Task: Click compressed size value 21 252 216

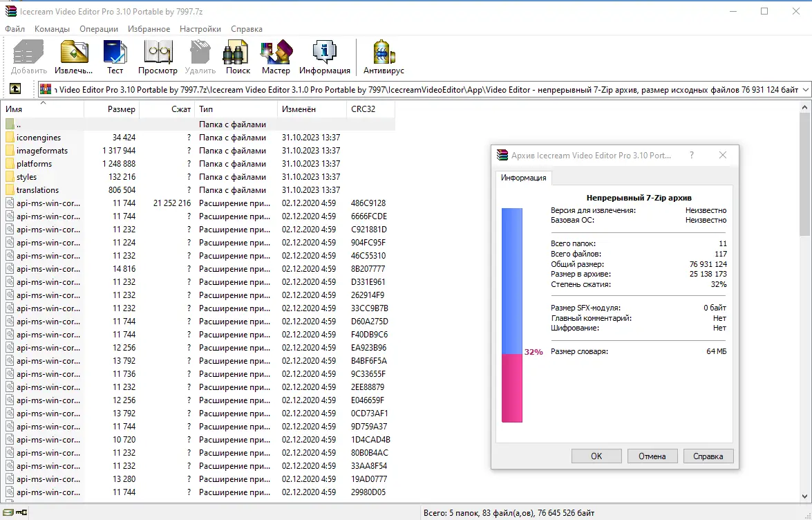Action: [172, 203]
